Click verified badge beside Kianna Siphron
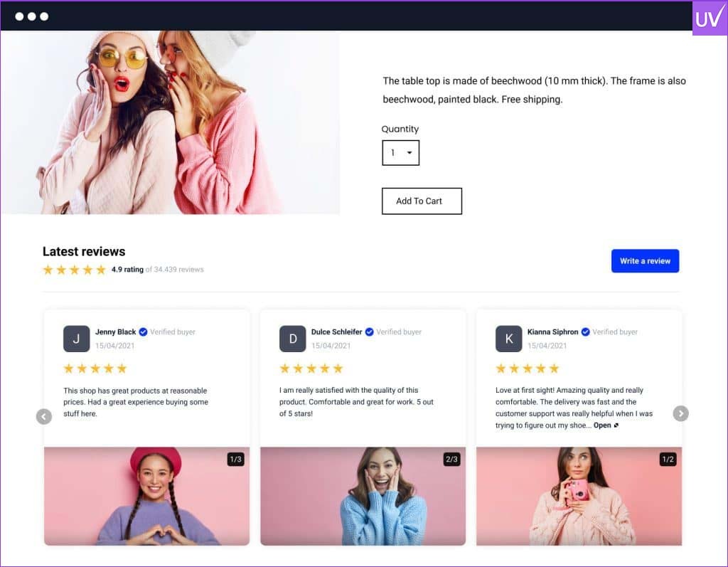The image size is (728, 567). pyautogui.click(x=586, y=332)
